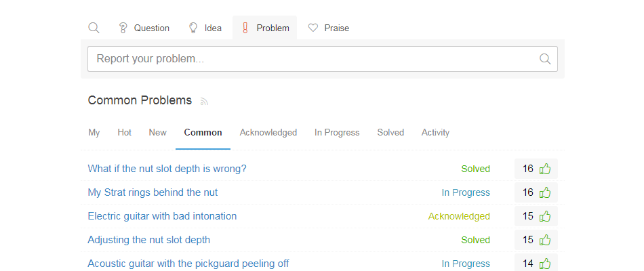The width and height of the screenshot is (644, 271).
Task: Show Hot problems filter
Action: pos(125,133)
